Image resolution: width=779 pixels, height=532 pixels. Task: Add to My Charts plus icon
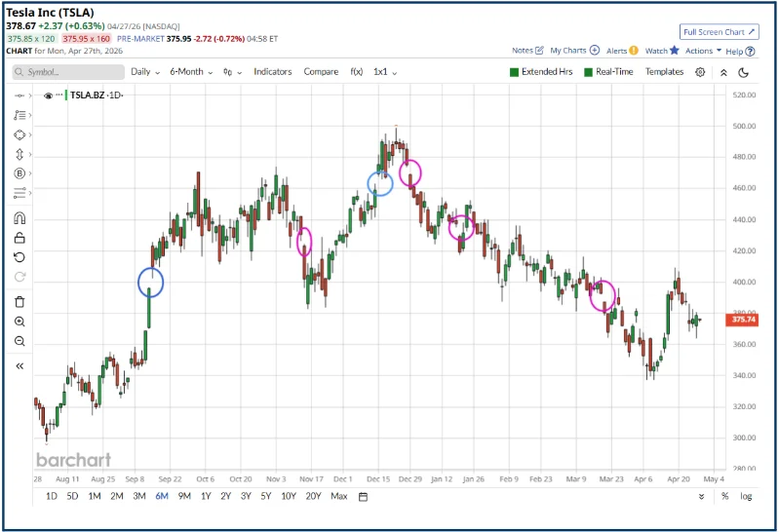coord(594,50)
